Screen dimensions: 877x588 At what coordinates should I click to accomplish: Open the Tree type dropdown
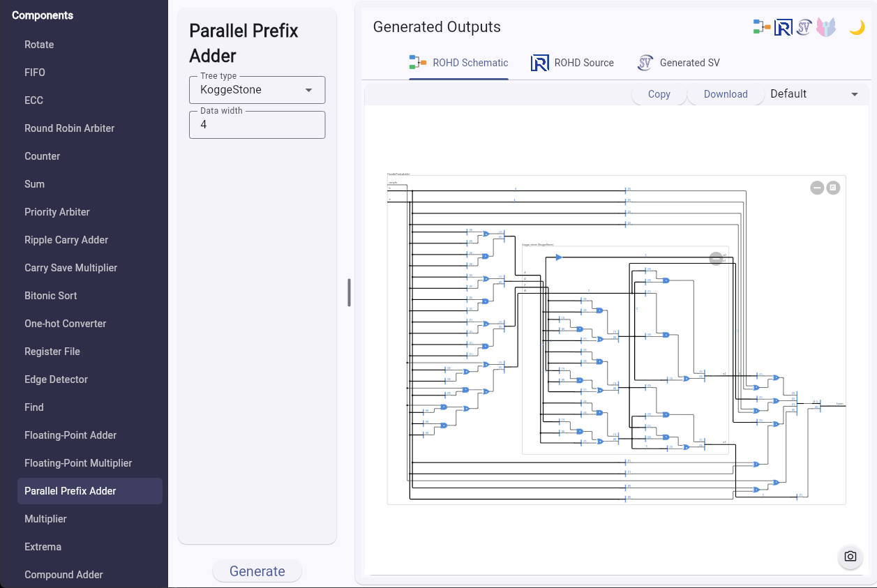(x=257, y=90)
